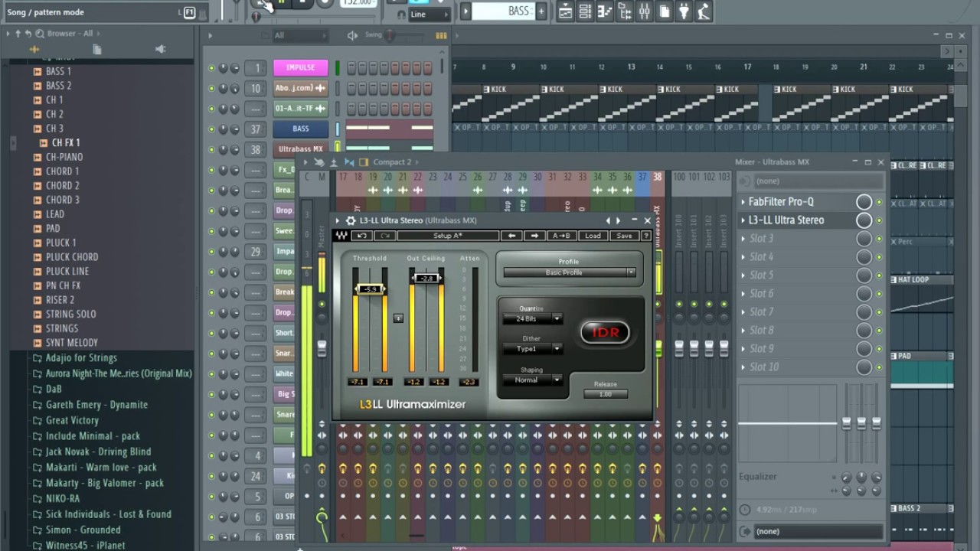Click next setup right arrow in L3
Image resolution: width=980 pixels, height=551 pixels.
click(x=534, y=236)
